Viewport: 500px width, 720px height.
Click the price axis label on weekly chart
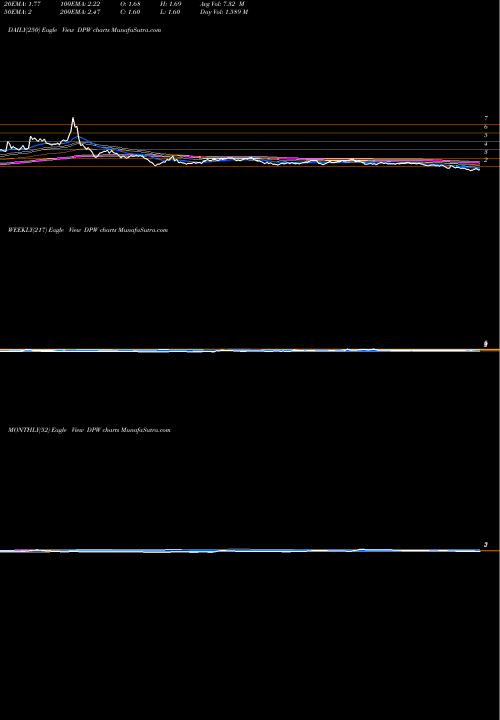click(x=485, y=344)
